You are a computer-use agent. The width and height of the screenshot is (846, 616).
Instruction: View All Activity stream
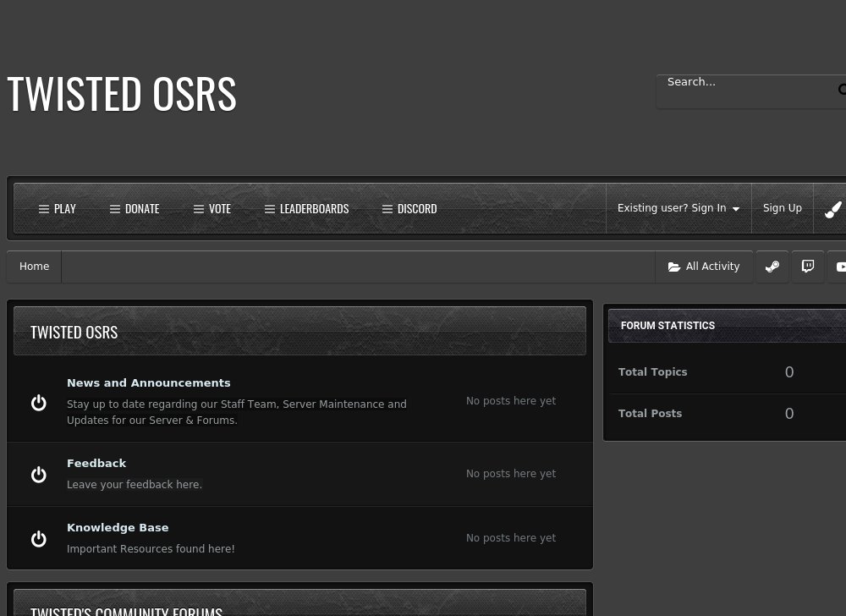coord(704,267)
